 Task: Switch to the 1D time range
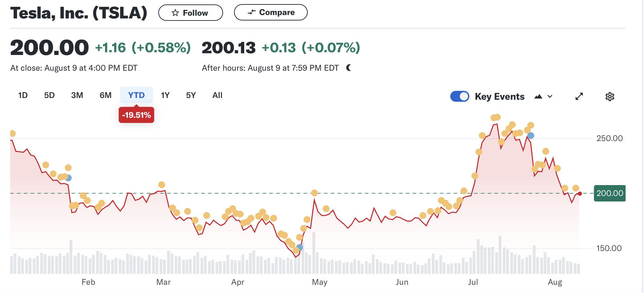(23, 95)
